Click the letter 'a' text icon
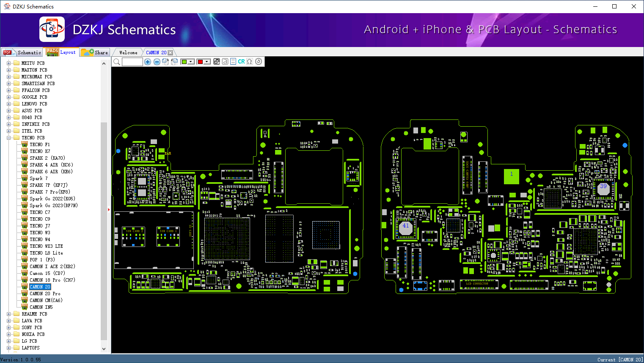Image resolution: width=644 pixels, height=363 pixels. [225, 61]
